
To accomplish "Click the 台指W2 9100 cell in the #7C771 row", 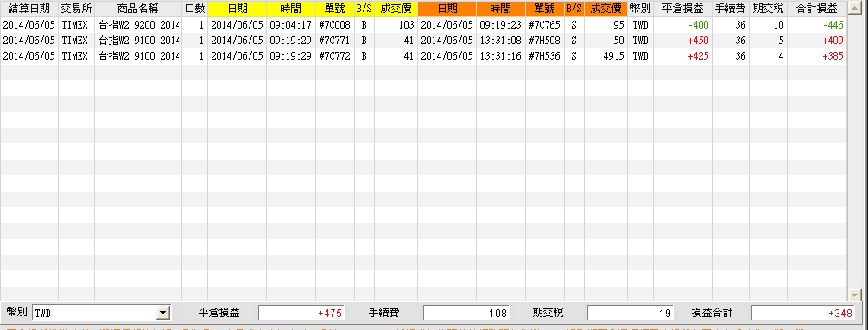I will [138, 41].
